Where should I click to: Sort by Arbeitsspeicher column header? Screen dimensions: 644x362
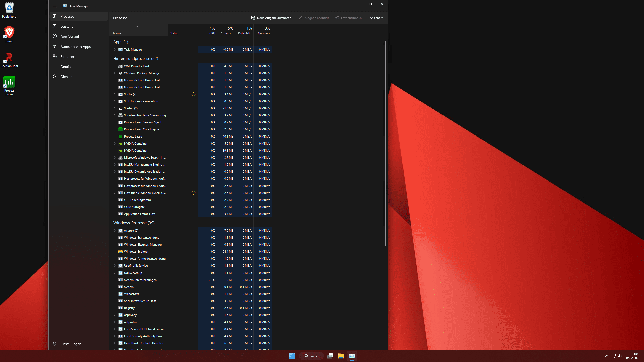tap(226, 30)
